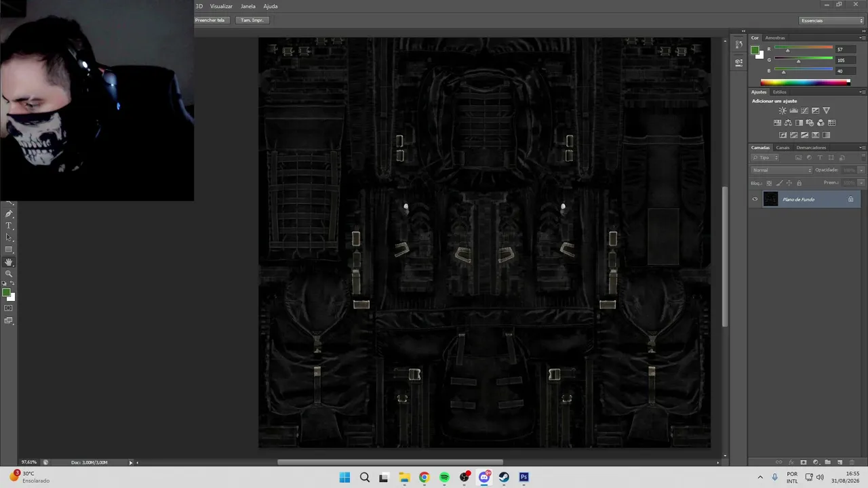The width and height of the screenshot is (868, 488).
Task: Open the Camadas panel options menu
Action: point(862,148)
